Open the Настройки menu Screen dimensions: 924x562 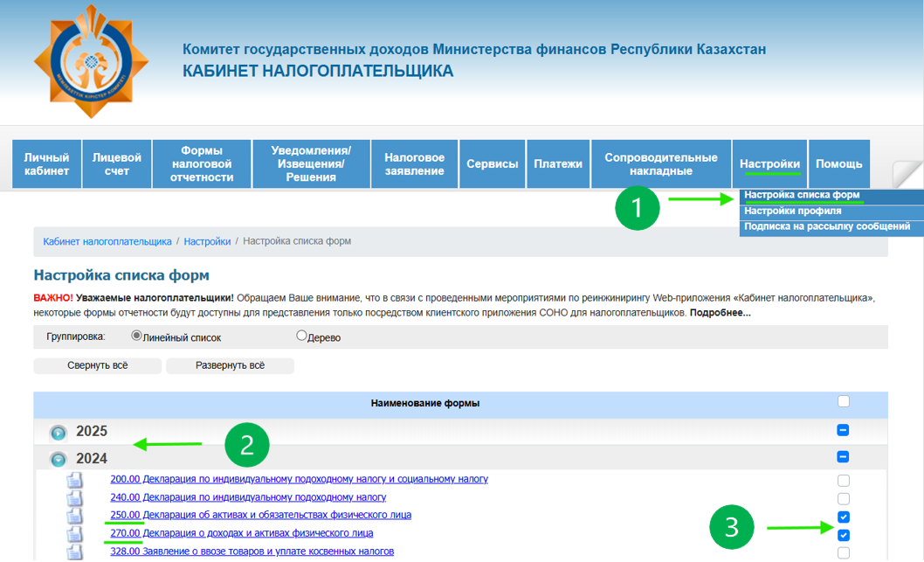tap(769, 164)
